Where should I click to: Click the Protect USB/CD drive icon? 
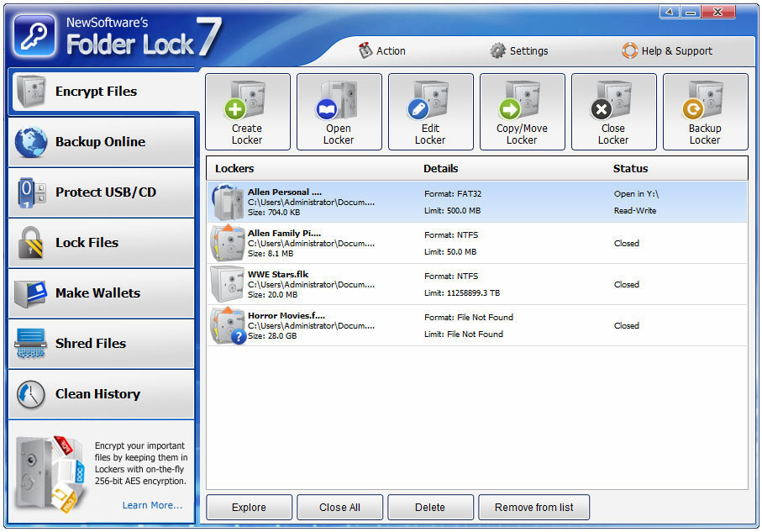[31, 192]
